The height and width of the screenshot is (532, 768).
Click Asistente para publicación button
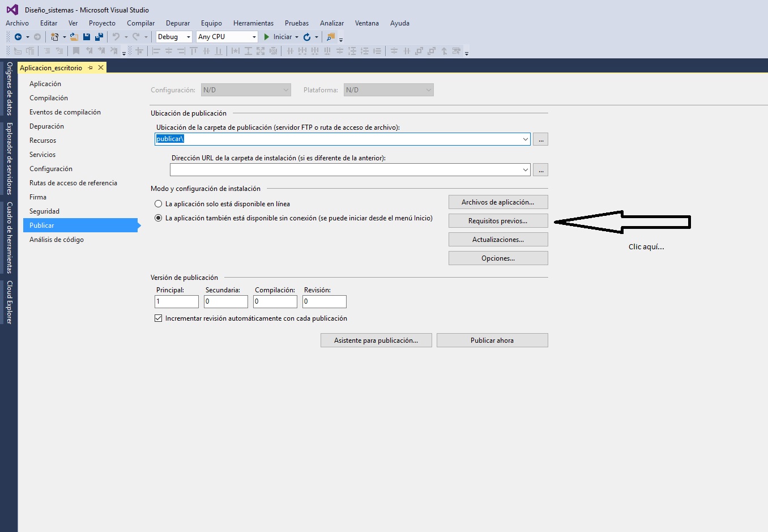click(x=376, y=341)
